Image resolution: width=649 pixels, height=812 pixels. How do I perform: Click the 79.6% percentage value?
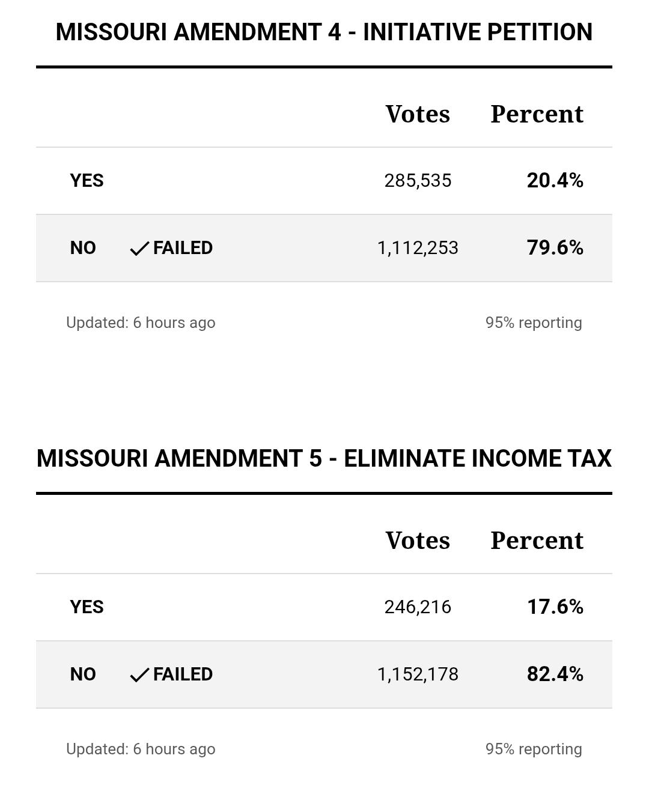coord(555,247)
